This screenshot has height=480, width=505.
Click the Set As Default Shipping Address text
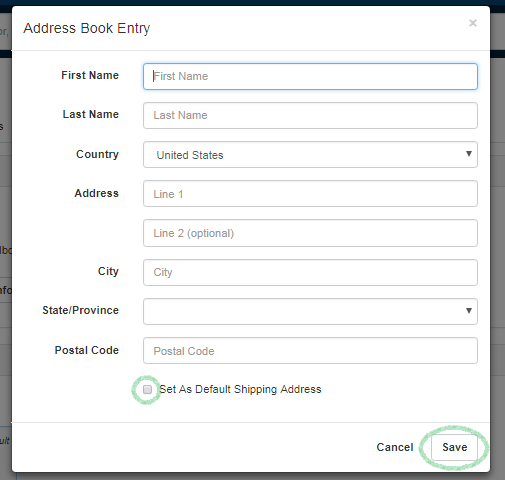tap(240, 389)
